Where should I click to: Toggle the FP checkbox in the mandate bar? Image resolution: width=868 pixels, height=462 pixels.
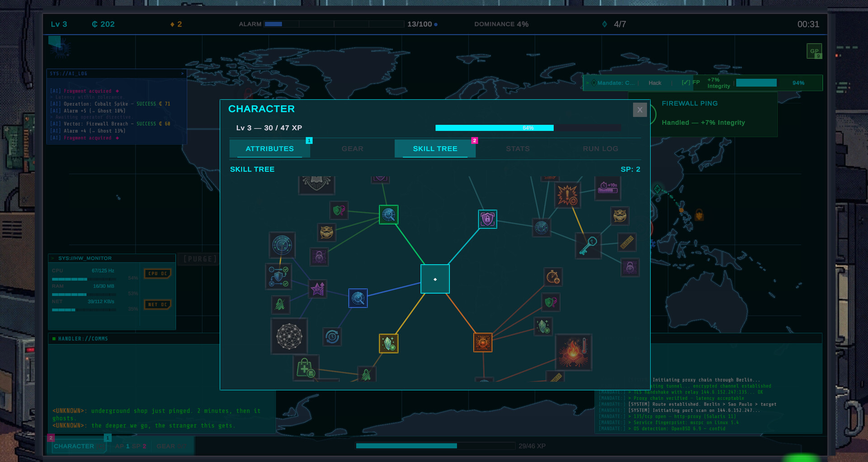685,83
